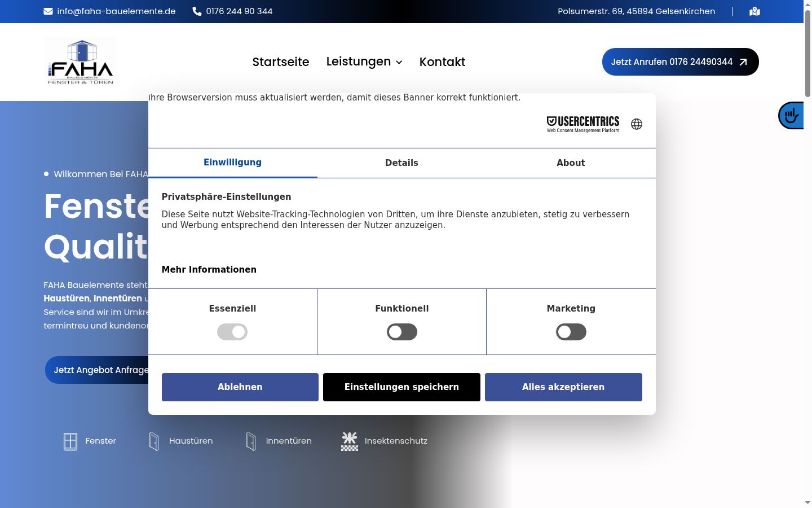Click the Jetzt Angebot Anfragen button
812x508 pixels.
[x=97, y=370]
